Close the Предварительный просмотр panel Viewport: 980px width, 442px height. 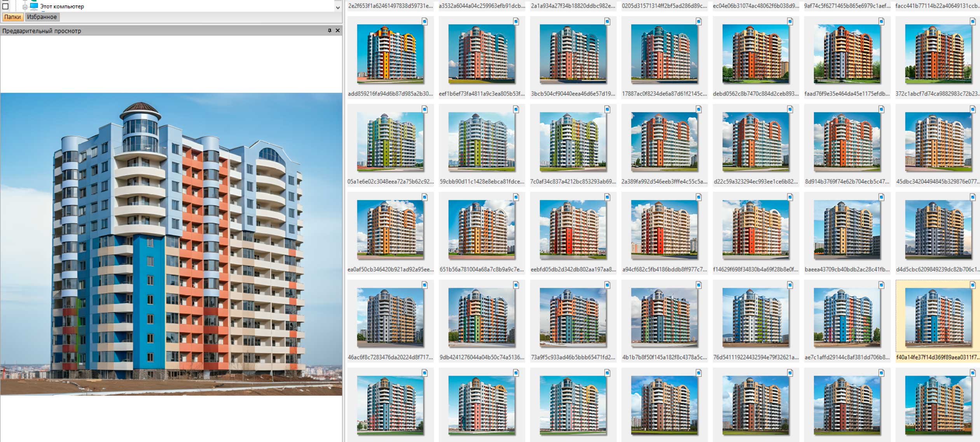[337, 30]
